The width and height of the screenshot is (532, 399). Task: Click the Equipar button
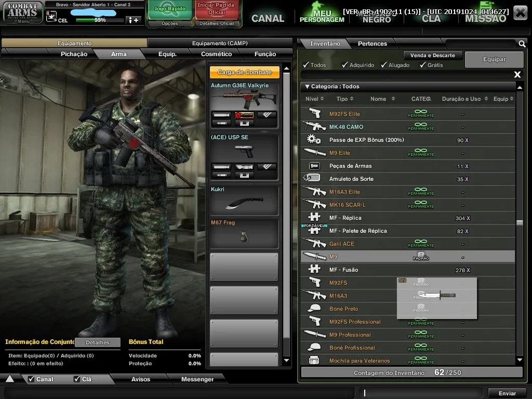click(x=494, y=59)
